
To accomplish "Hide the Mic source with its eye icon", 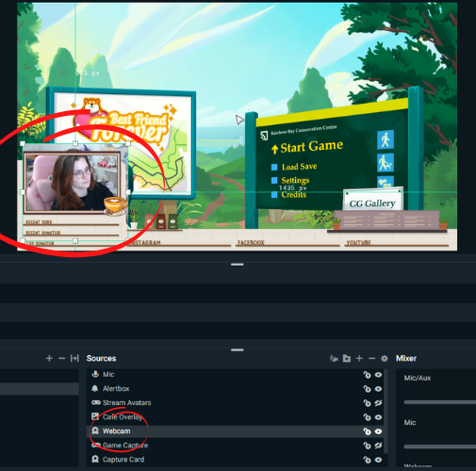I will tap(378, 375).
